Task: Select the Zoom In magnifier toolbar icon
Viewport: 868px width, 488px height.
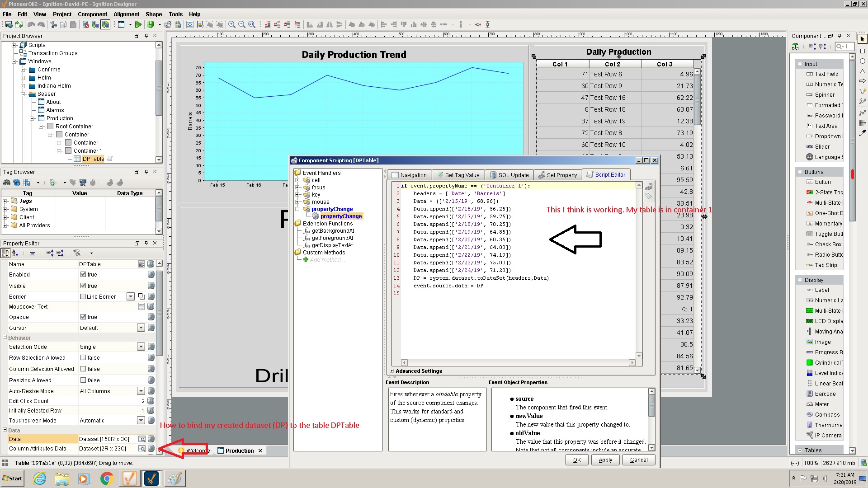Action: click(231, 25)
